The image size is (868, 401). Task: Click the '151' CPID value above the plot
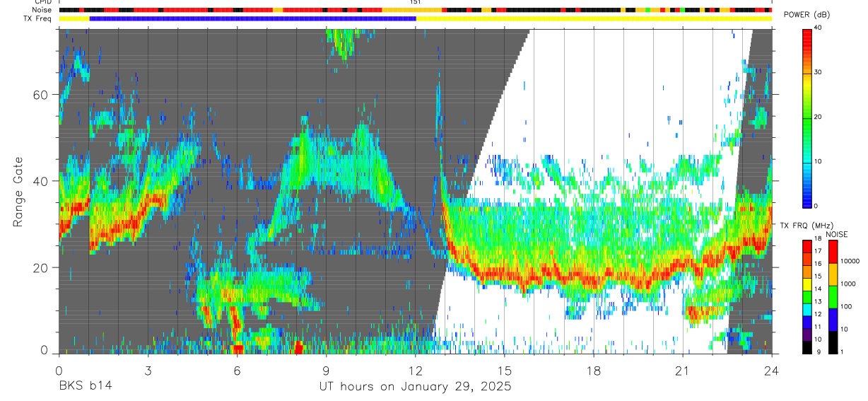click(x=416, y=2)
